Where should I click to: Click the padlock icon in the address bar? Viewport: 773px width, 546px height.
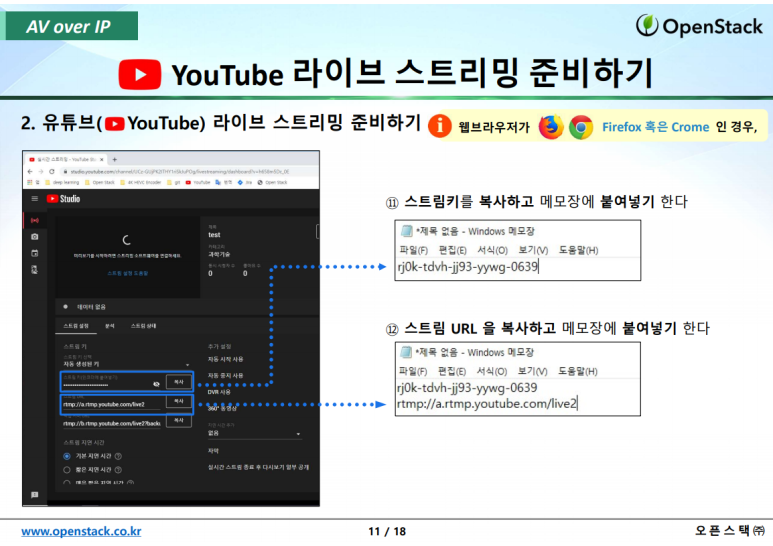pyautogui.click(x=65, y=171)
